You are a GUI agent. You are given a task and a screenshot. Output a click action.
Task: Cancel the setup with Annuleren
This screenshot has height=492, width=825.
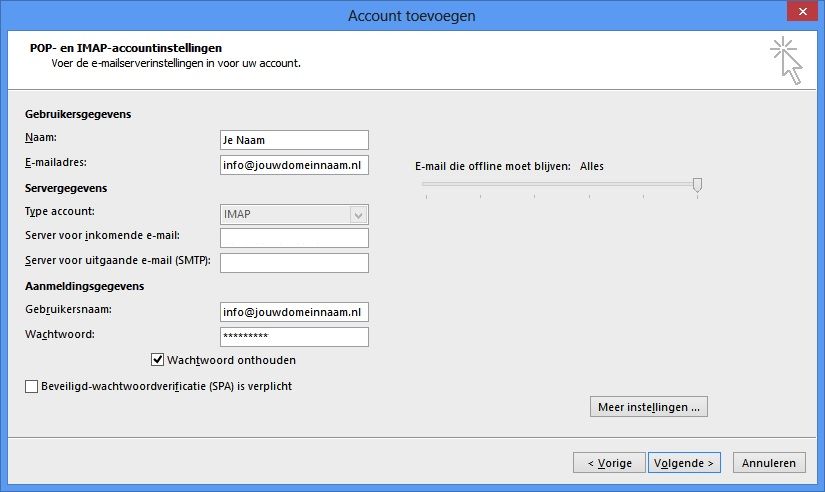(x=769, y=463)
